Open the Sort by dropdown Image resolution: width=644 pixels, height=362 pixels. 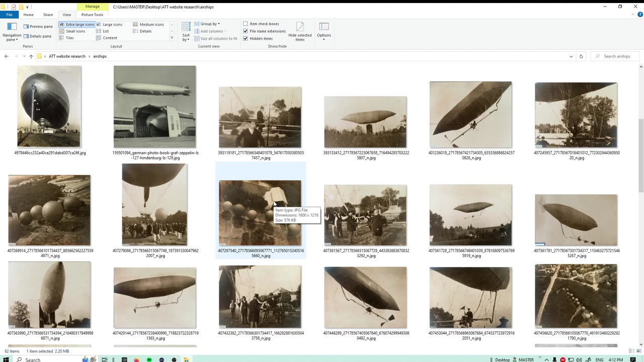186,32
